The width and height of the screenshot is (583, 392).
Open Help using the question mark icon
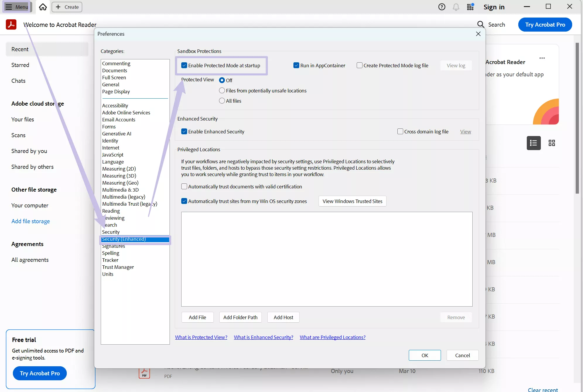click(441, 7)
